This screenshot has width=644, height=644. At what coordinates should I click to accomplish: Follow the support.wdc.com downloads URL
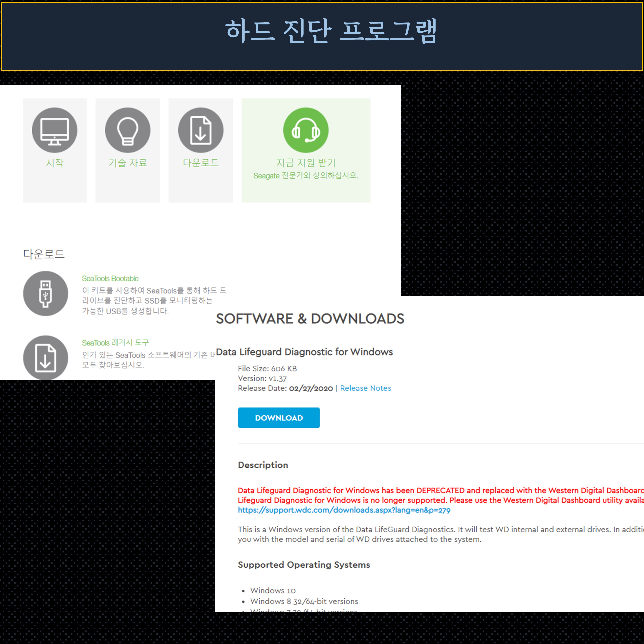click(344, 510)
